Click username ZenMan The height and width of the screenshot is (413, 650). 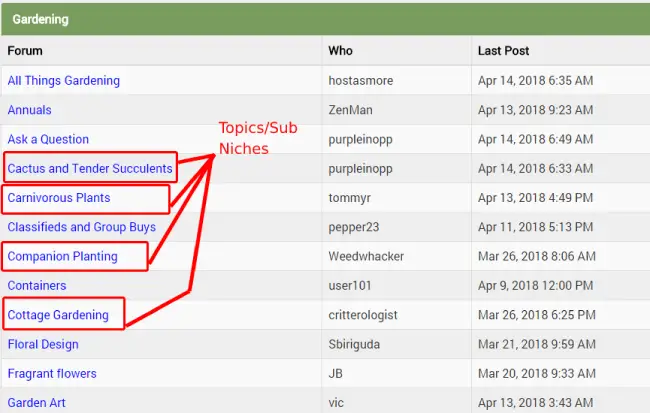point(350,110)
